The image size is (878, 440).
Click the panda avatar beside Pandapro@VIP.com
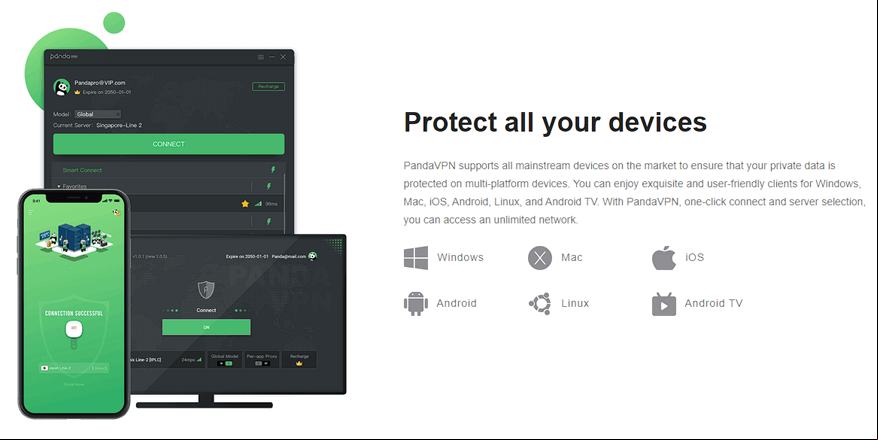(61, 87)
